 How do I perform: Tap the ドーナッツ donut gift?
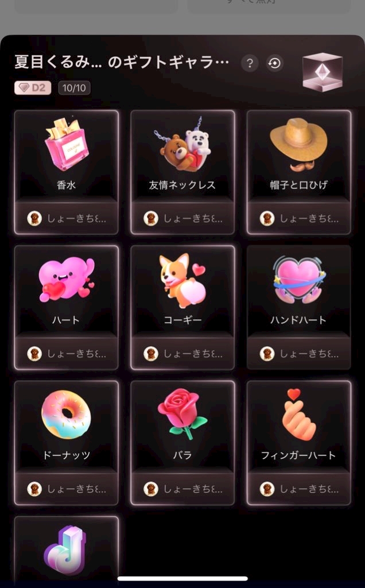67,443
